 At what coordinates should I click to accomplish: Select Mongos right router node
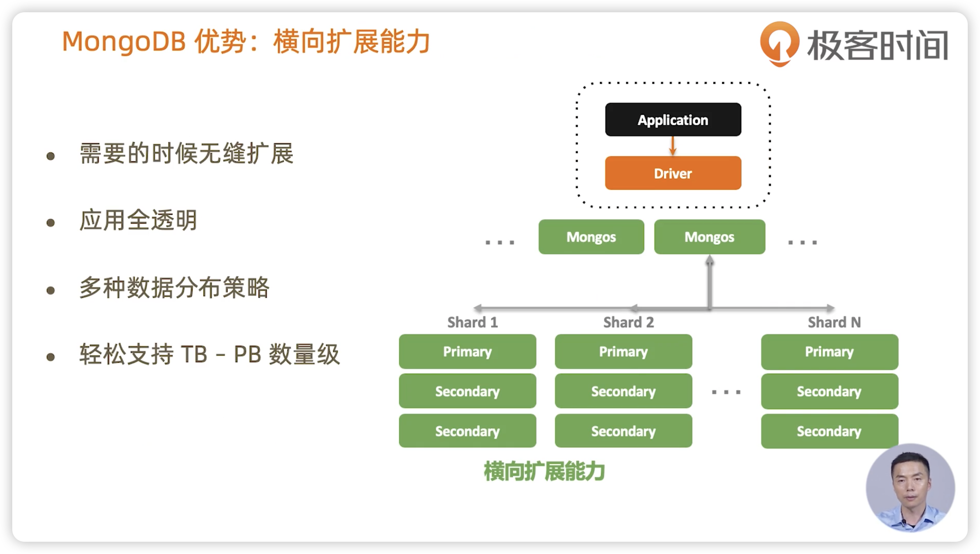709,237
